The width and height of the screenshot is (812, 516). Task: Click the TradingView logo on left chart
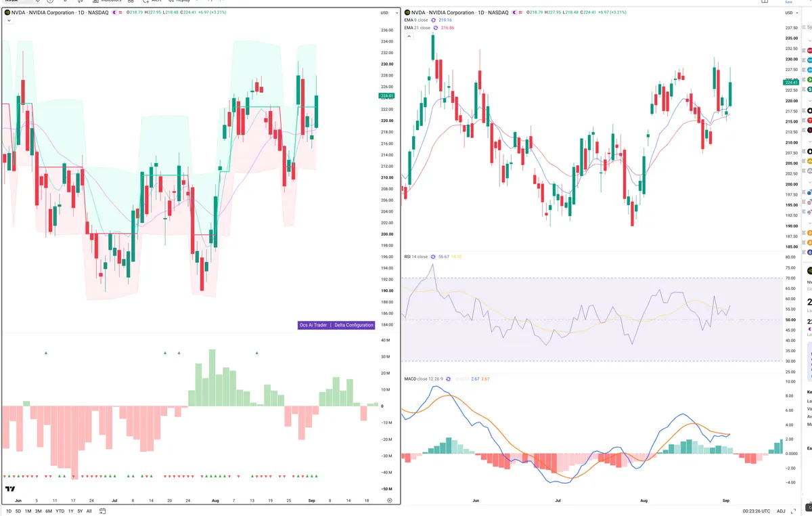[x=9, y=488]
